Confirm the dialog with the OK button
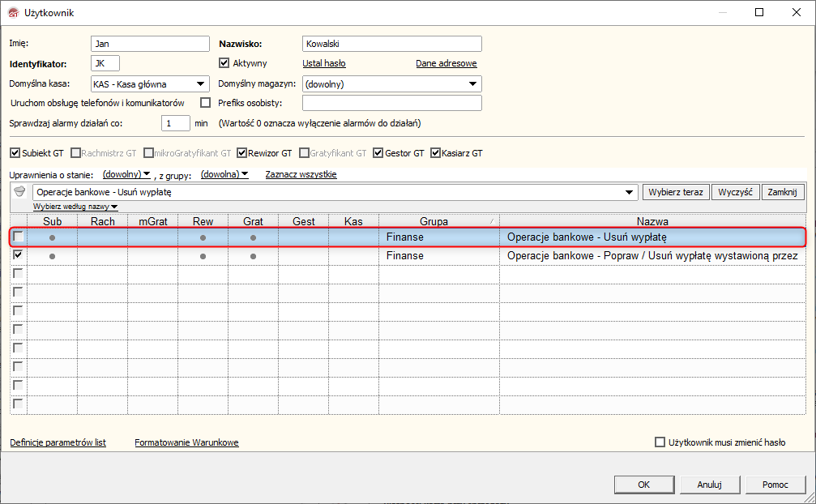 (x=643, y=485)
